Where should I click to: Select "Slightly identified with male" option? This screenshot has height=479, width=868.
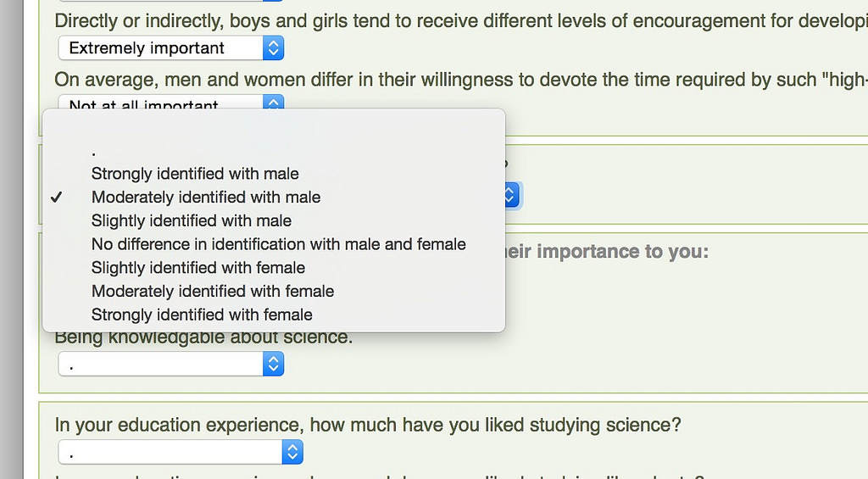click(x=192, y=220)
